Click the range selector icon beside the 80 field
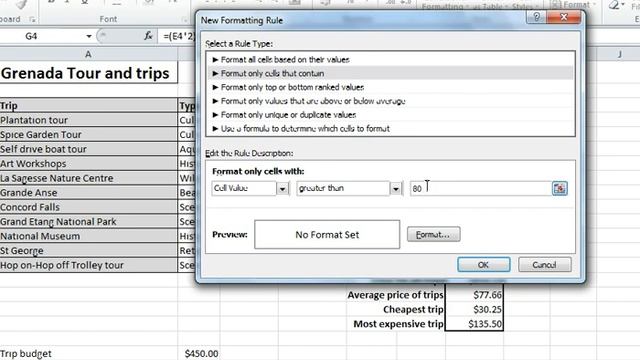This screenshot has width=640, height=360. (x=560, y=189)
